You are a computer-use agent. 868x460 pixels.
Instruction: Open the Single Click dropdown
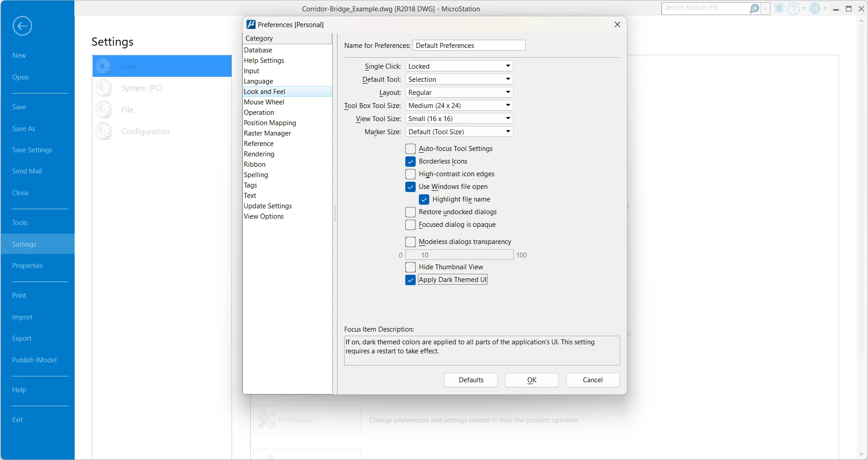(x=459, y=66)
